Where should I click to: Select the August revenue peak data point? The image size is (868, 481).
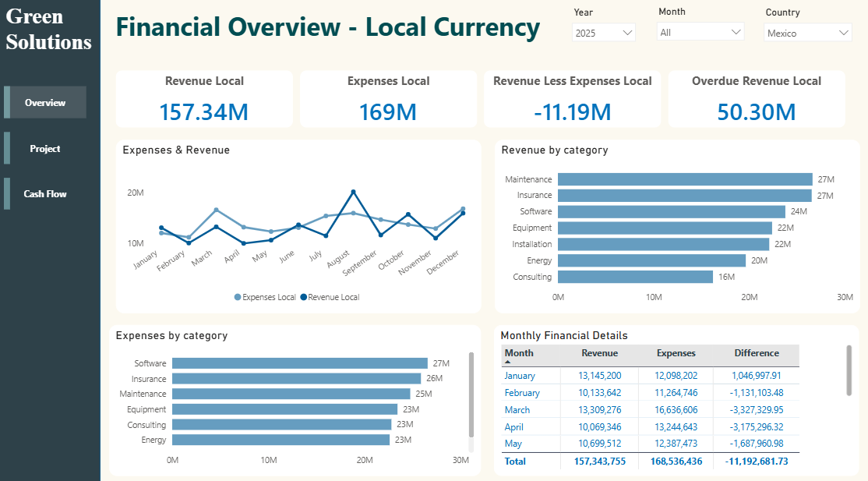pos(353,192)
